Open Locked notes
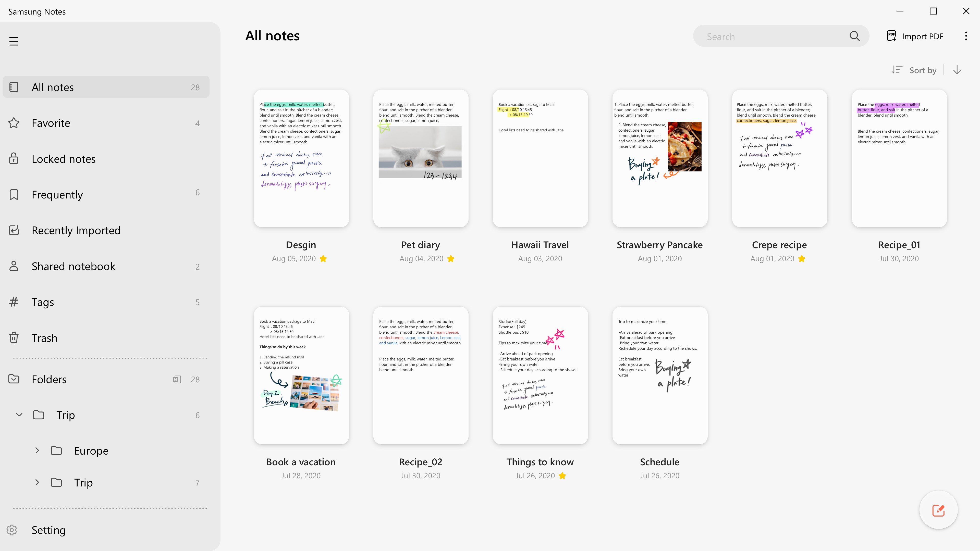 (64, 159)
